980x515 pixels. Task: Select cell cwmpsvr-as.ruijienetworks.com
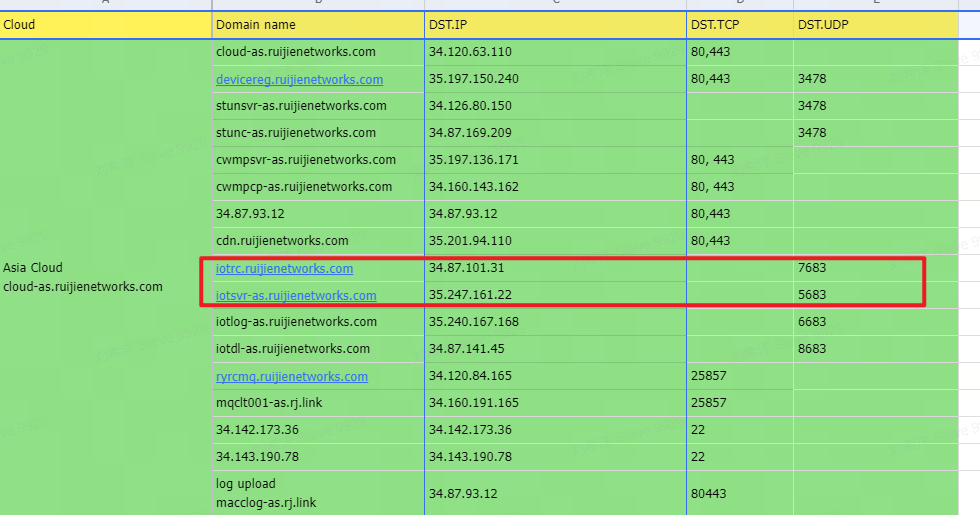(318, 159)
